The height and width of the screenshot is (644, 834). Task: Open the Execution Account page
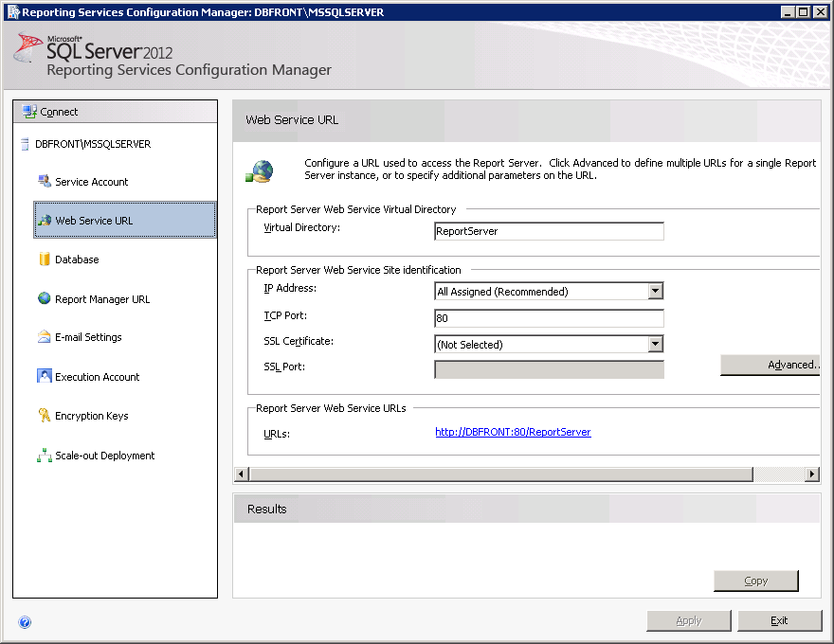tap(97, 377)
